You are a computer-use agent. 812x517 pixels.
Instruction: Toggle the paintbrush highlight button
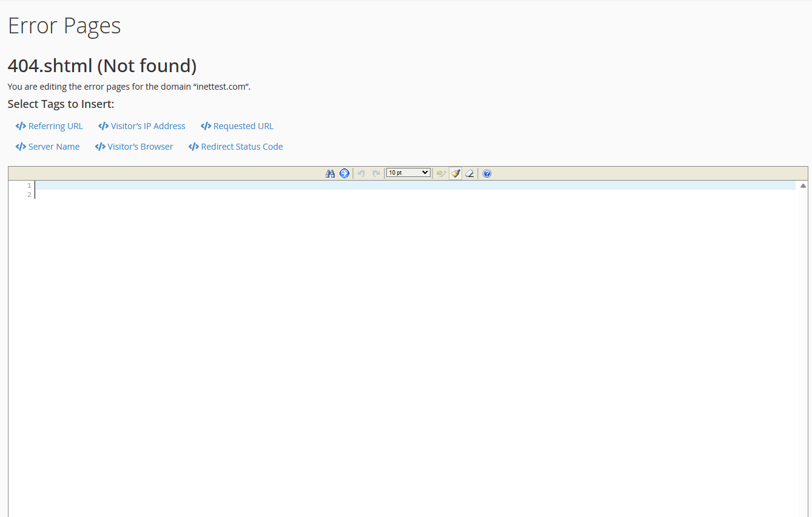click(x=455, y=173)
